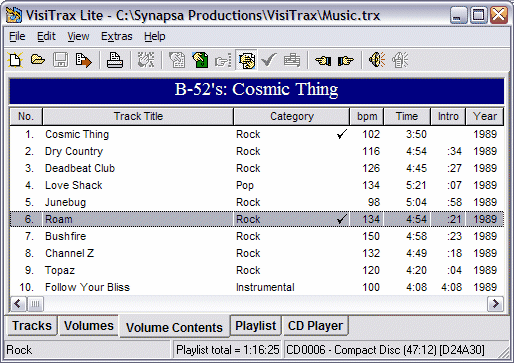Sort by the Track Title column header
Image resolution: width=514 pixels, height=363 pixels.
(138, 116)
